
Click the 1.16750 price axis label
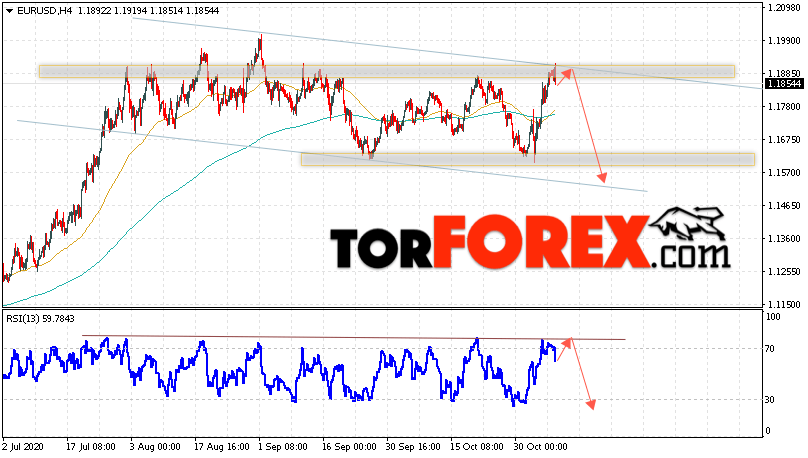coord(784,140)
